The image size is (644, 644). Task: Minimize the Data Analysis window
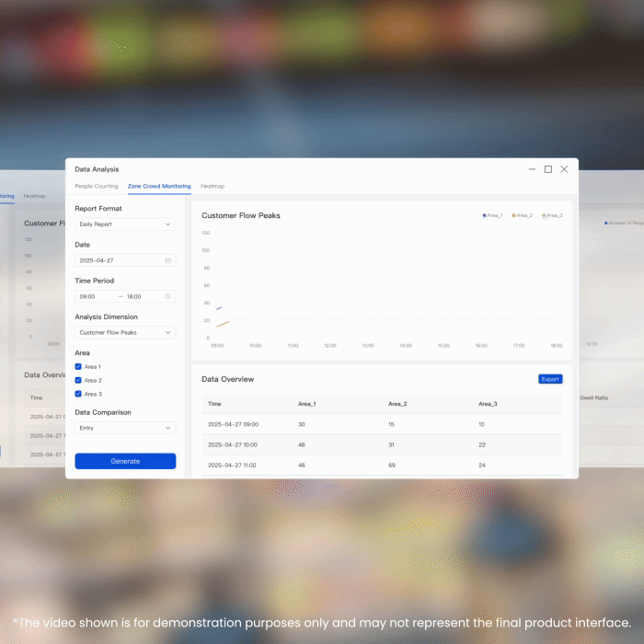coord(532,169)
